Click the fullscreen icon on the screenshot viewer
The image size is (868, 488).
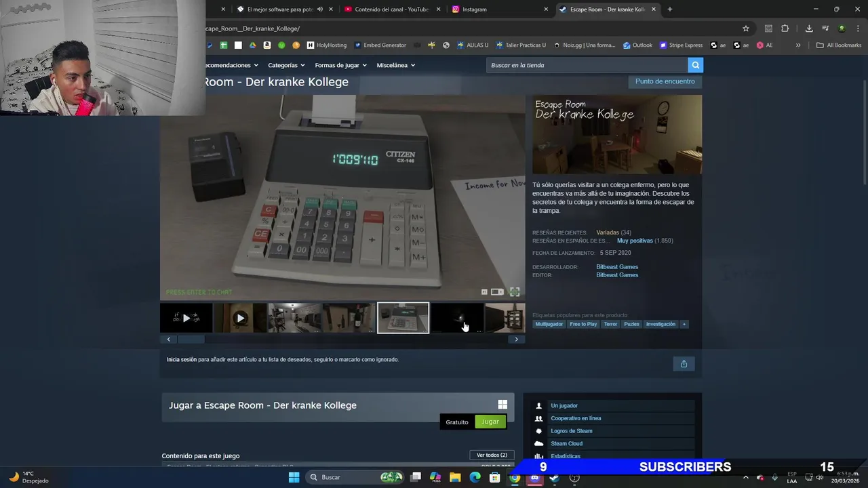515,292
